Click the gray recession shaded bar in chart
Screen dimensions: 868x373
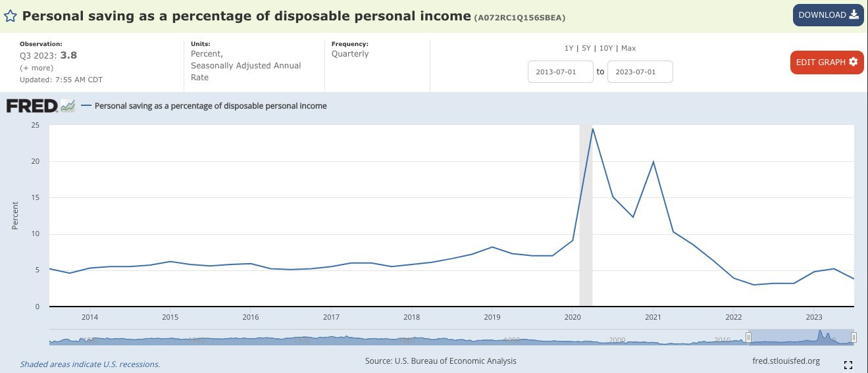(x=586, y=217)
